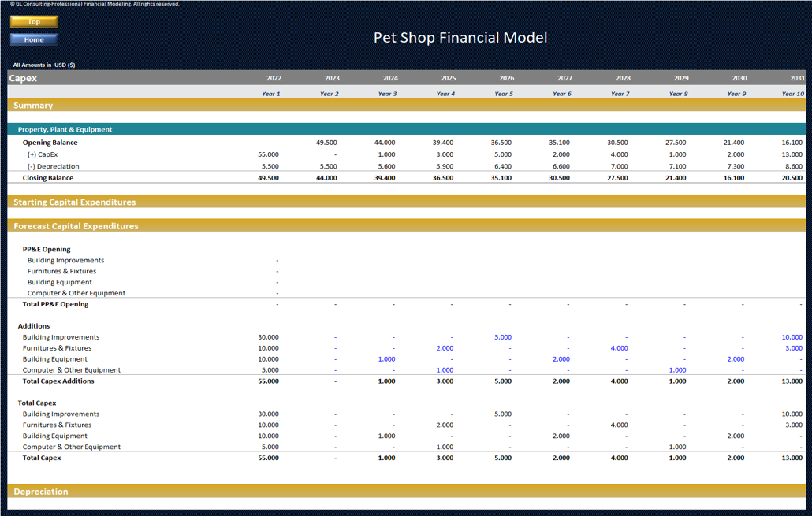
Task: Select the (+) CapEx row label
Action: [x=43, y=154]
